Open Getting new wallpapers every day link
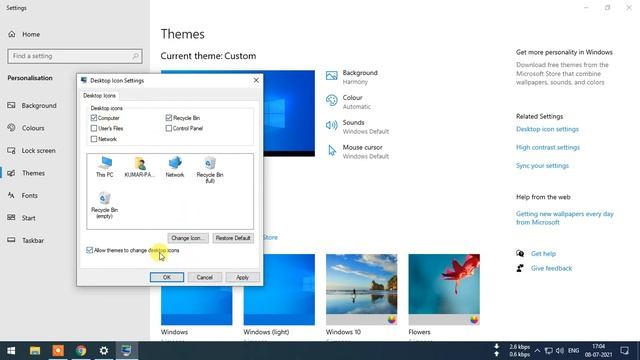Screen dimensions: 640x360 pyautogui.click(x=564, y=218)
